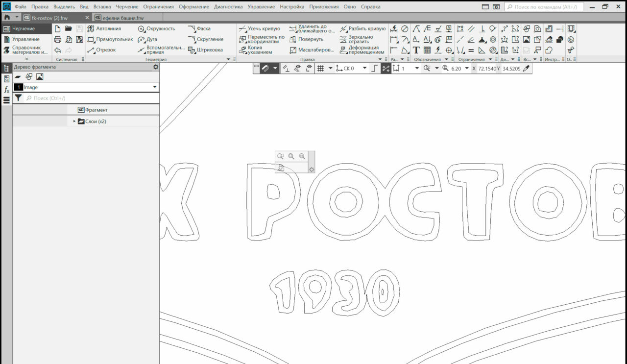Open the Справка menu
The image size is (627, 364).
pos(370,7)
